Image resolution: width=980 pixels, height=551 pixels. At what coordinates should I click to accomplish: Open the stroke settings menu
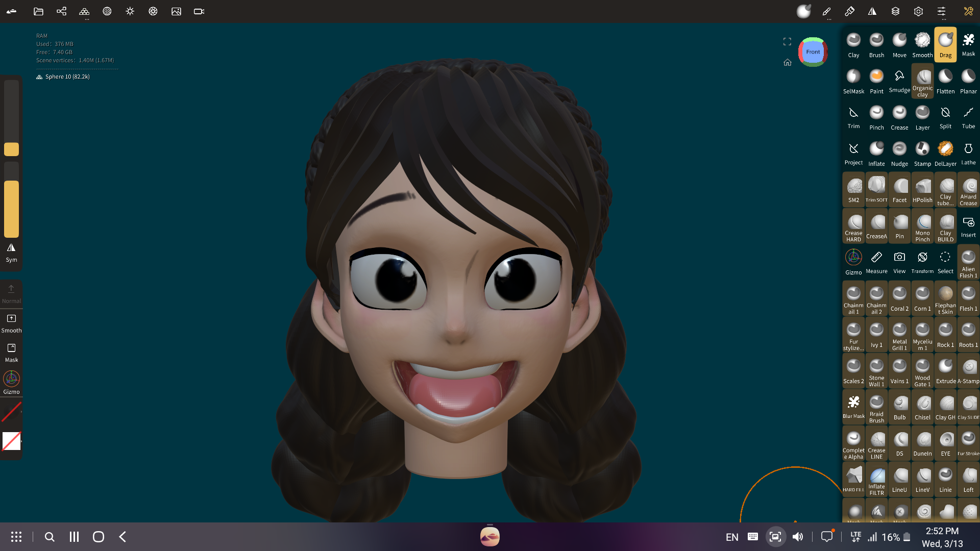(x=826, y=11)
